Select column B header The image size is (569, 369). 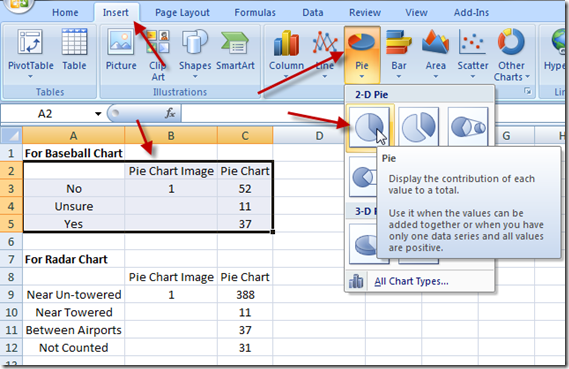tap(171, 136)
